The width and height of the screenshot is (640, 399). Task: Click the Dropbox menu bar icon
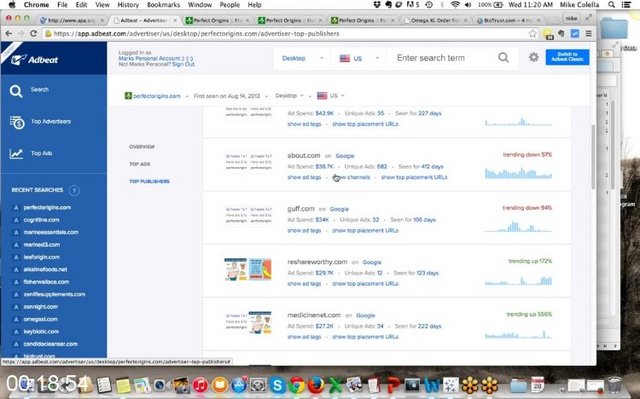(377, 4)
